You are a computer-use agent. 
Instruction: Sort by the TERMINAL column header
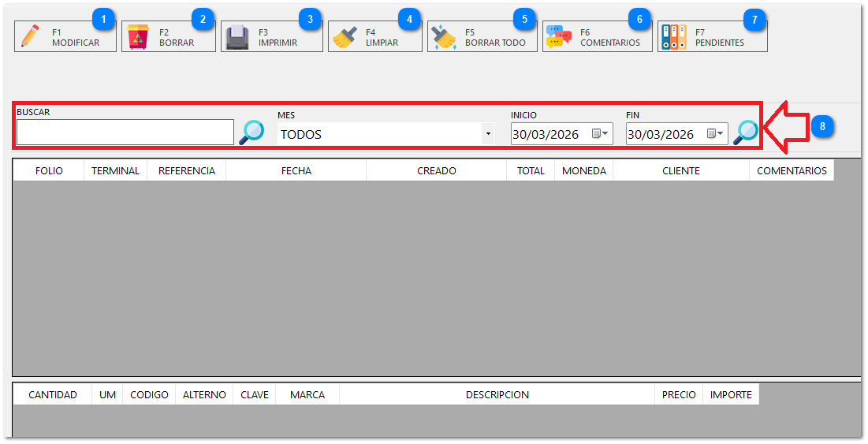coord(115,170)
